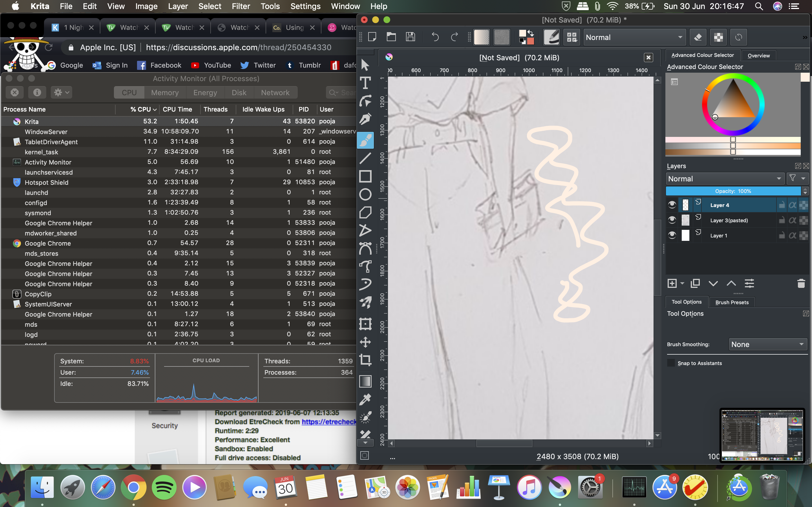Open the Filter menu in menu bar
Viewport: 812px width, 507px height.
coord(240,6)
